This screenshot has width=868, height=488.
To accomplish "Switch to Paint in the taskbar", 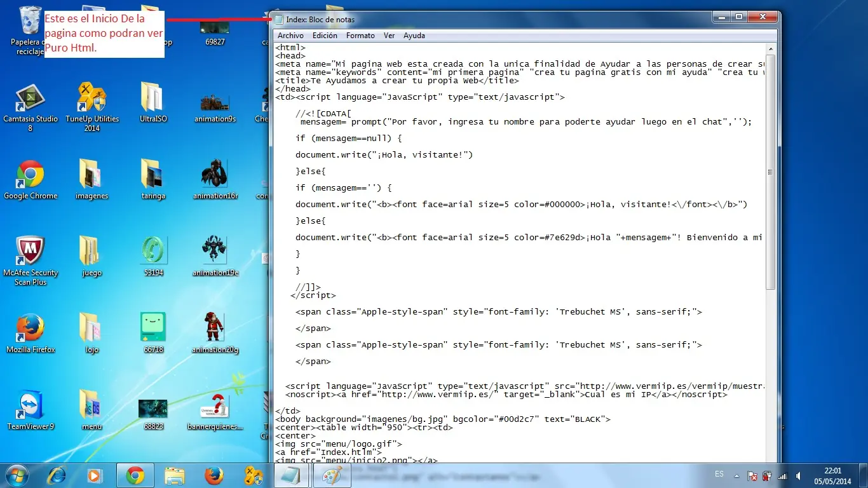I will 332,475.
